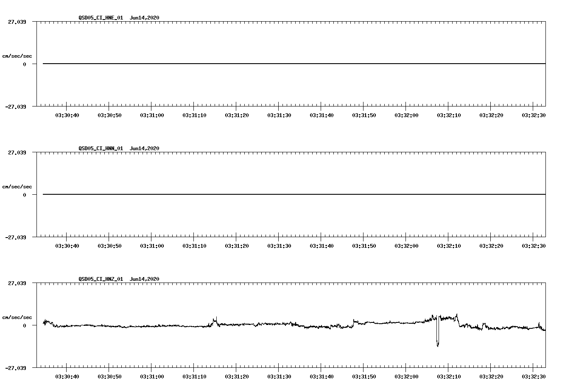The height and width of the screenshot is (392, 576).
Task: Click the flat trace line in HNN plot
Action: coord(294,194)
